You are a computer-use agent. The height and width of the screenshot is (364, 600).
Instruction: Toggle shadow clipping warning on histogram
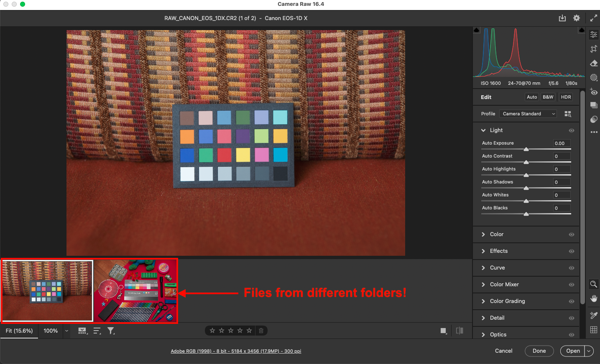(477, 30)
